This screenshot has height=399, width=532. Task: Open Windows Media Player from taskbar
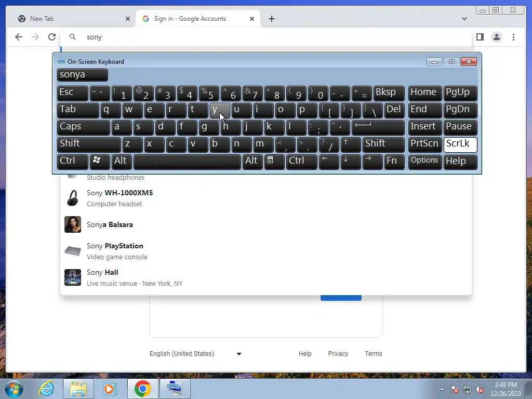(110, 389)
